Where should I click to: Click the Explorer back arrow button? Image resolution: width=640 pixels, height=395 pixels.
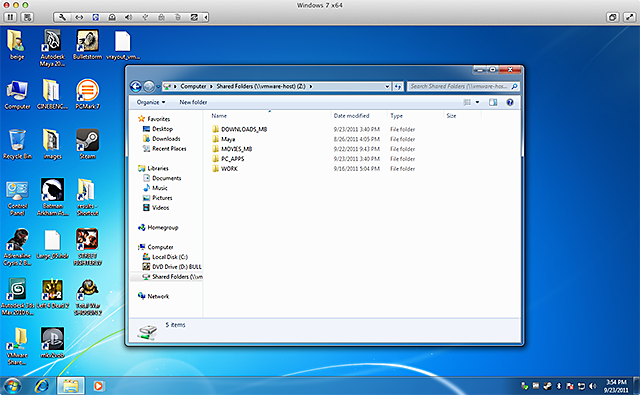click(x=136, y=87)
